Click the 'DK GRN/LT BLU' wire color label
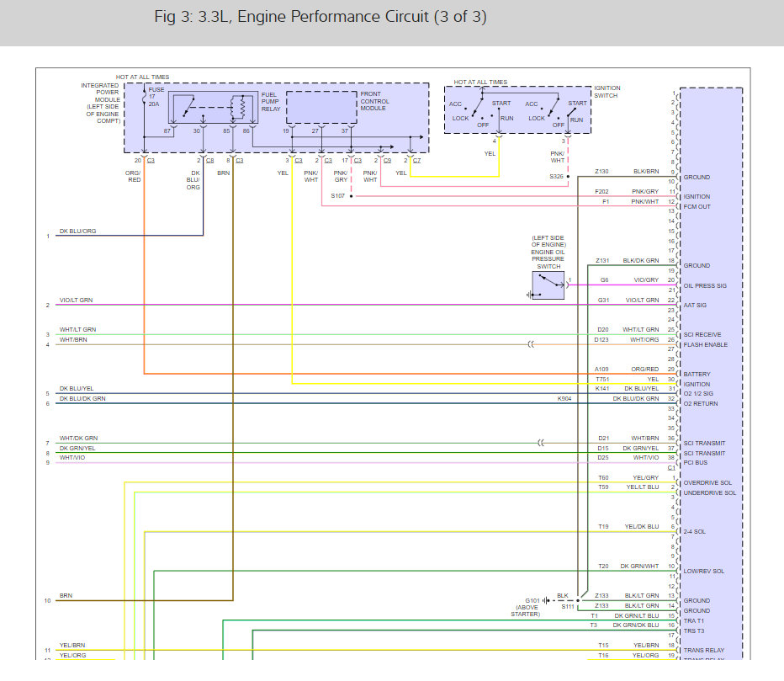 (x=637, y=615)
